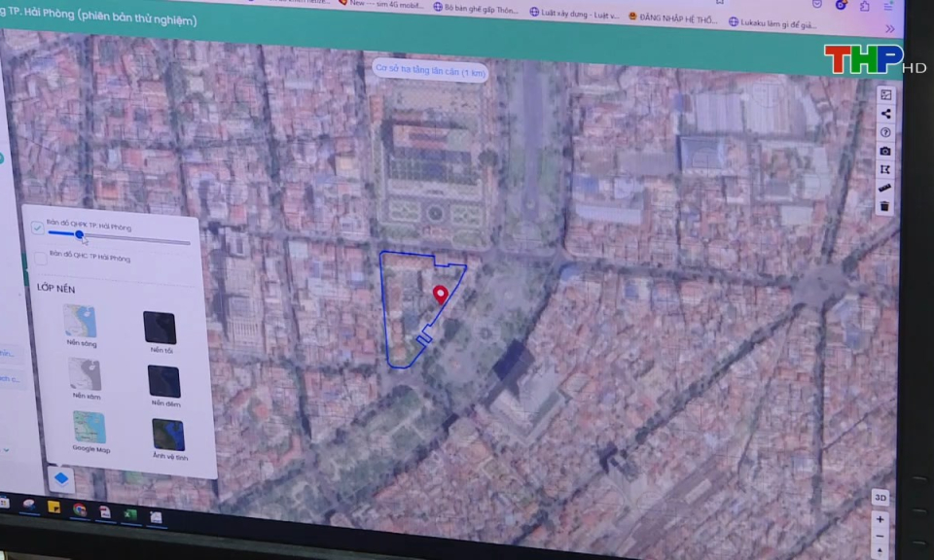Click the red location pin marker
The image size is (934, 560).
[440, 294]
